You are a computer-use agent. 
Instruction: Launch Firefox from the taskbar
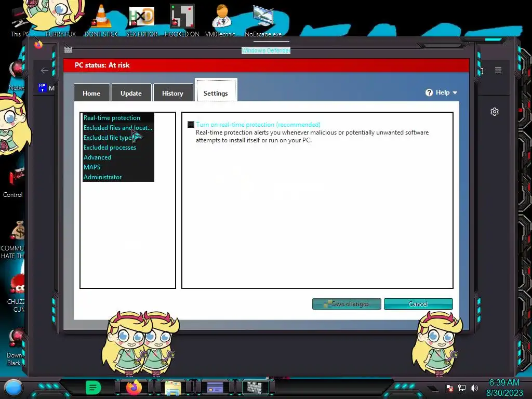(x=134, y=388)
